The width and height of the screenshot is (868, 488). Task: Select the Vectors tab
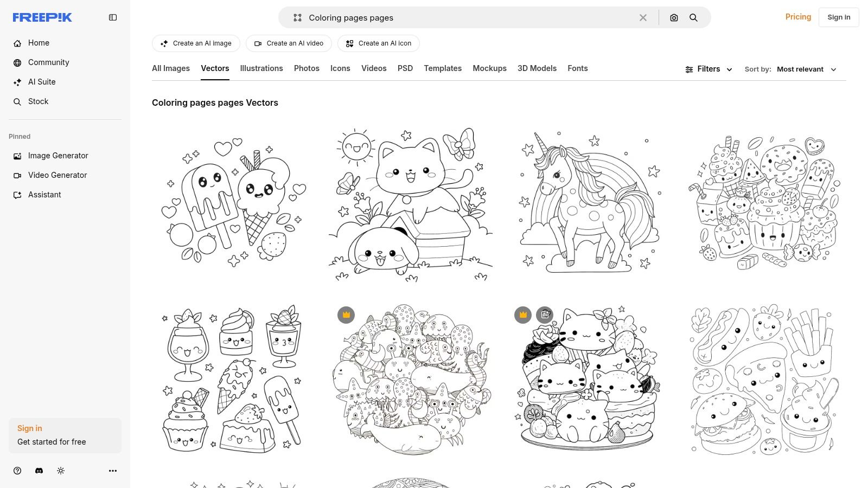[x=215, y=68]
